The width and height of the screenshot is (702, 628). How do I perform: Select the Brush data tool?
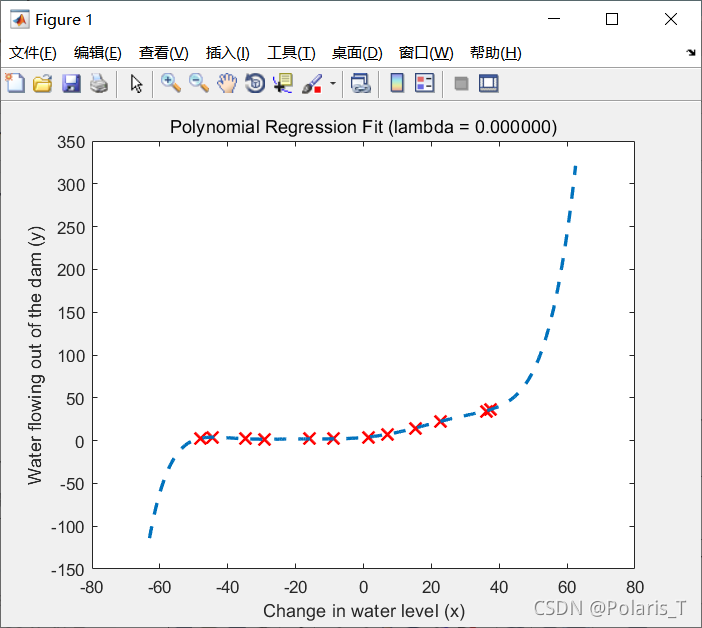[312, 83]
